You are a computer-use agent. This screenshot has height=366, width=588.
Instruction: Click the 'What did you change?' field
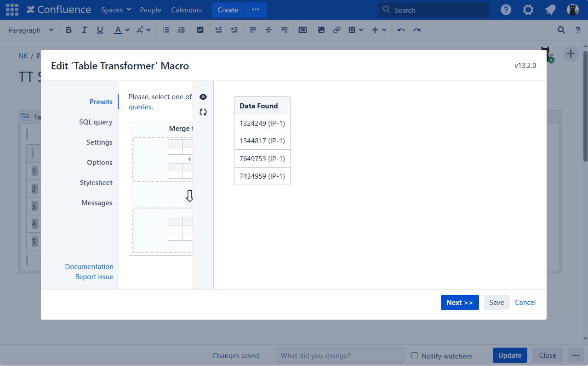coord(340,355)
